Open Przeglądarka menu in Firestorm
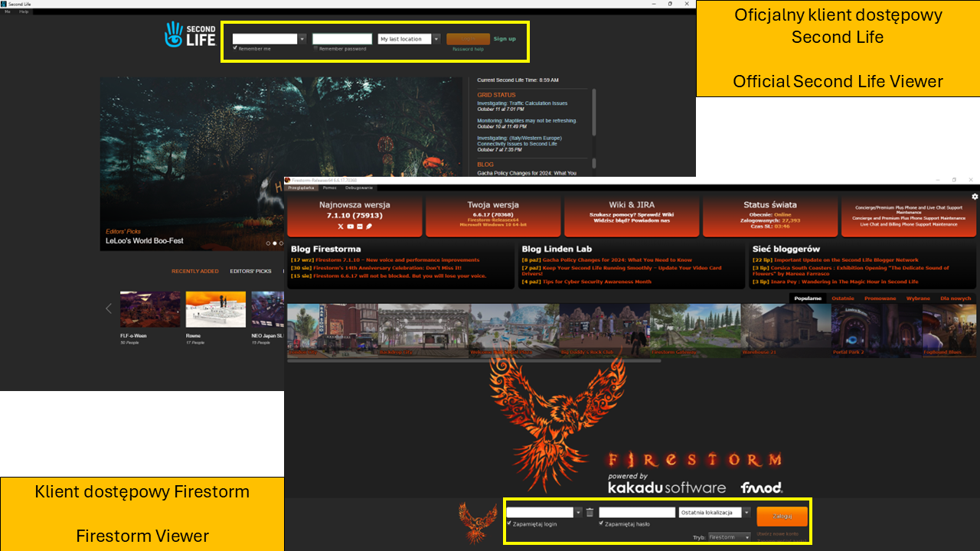 tap(301, 187)
